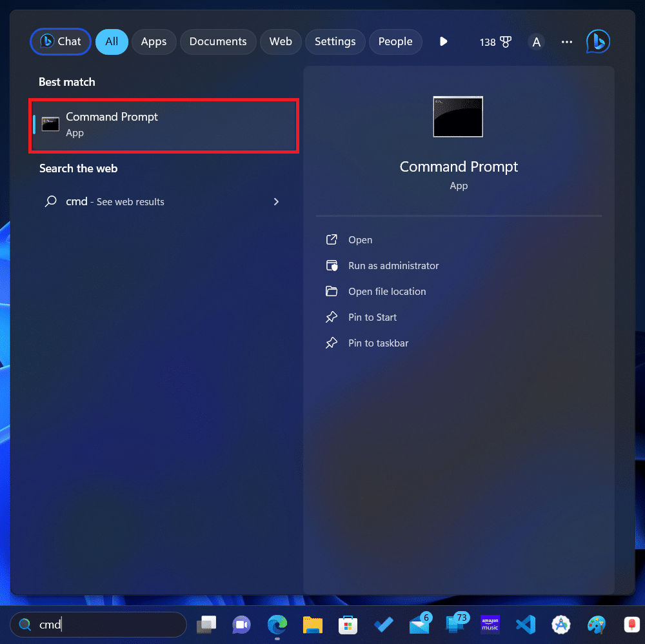Open the three-dots options menu
This screenshot has width=645, height=644.
click(x=567, y=42)
